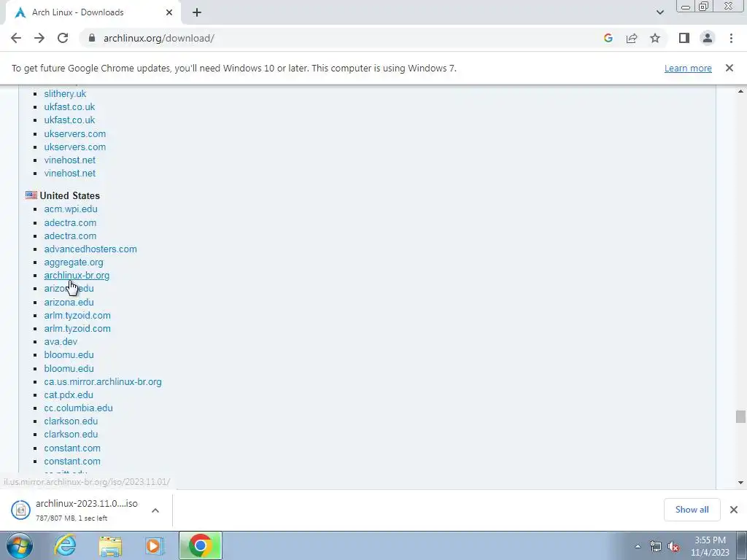Click the Chrome taskbar button
The width and height of the screenshot is (747, 560).
coord(201,546)
